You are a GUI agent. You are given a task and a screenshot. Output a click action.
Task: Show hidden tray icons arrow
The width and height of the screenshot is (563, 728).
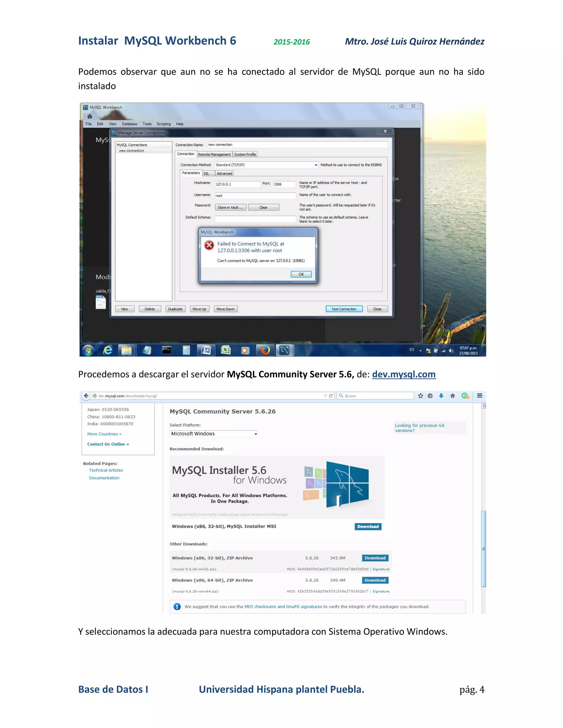421,351
